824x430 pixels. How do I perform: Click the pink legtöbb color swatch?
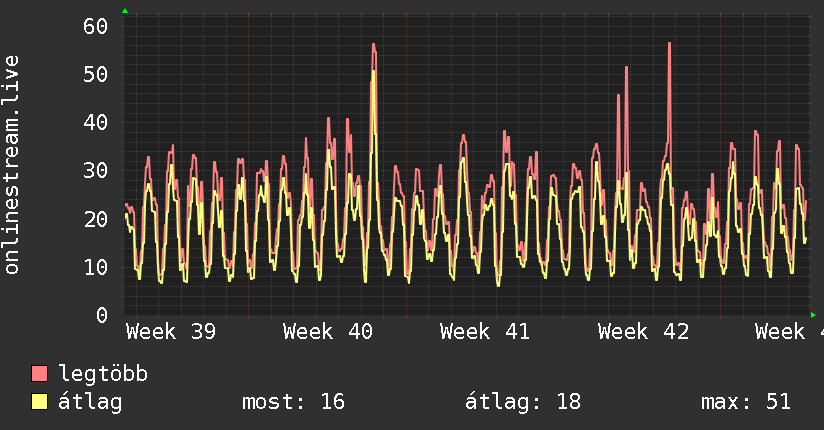39,373
